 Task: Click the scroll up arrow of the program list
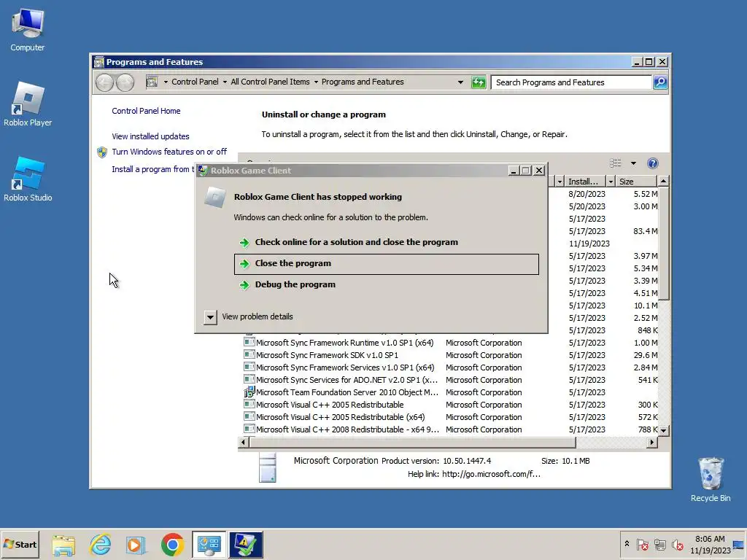(x=663, y=181)
